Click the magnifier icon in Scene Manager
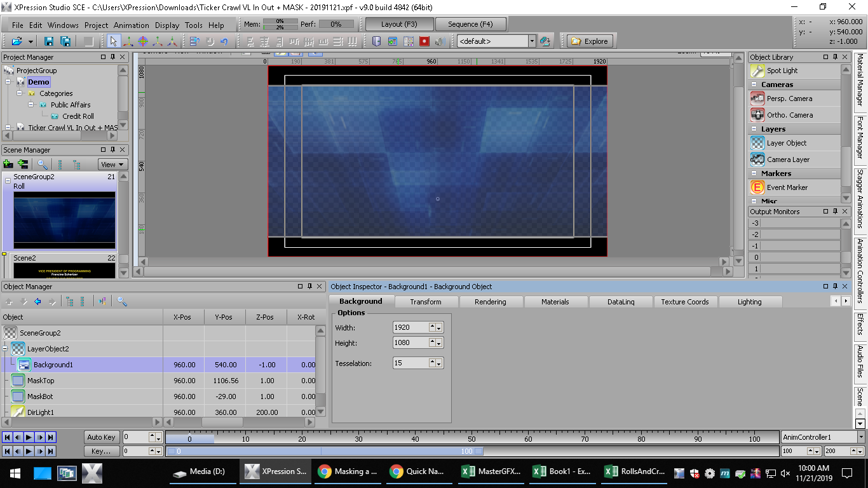The height and width of the screenshot is (488, 868). 43,164
